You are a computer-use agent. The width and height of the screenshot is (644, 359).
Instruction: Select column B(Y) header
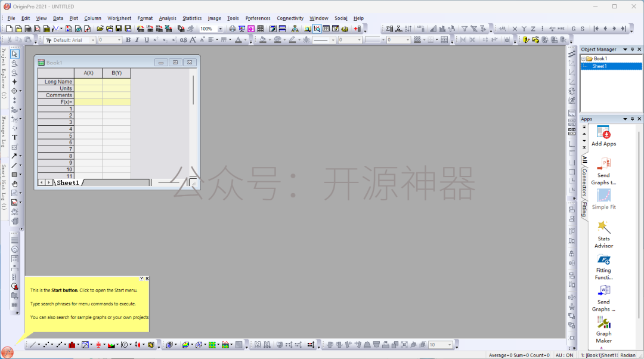tap(117, 73)
